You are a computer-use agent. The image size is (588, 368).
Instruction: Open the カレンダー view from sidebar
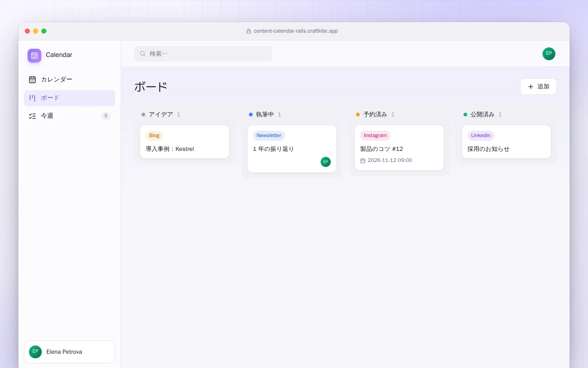click(x=69, y=80)
